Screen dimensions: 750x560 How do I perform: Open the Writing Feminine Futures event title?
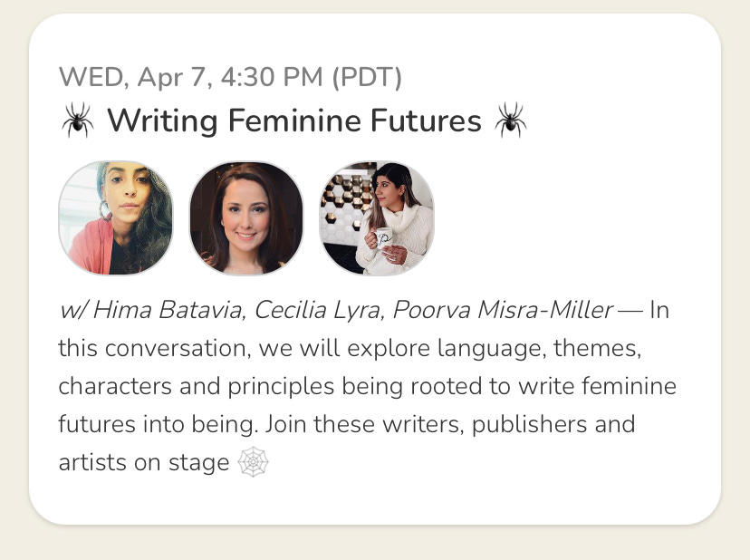pyautogui.click(x=294, y=120)
